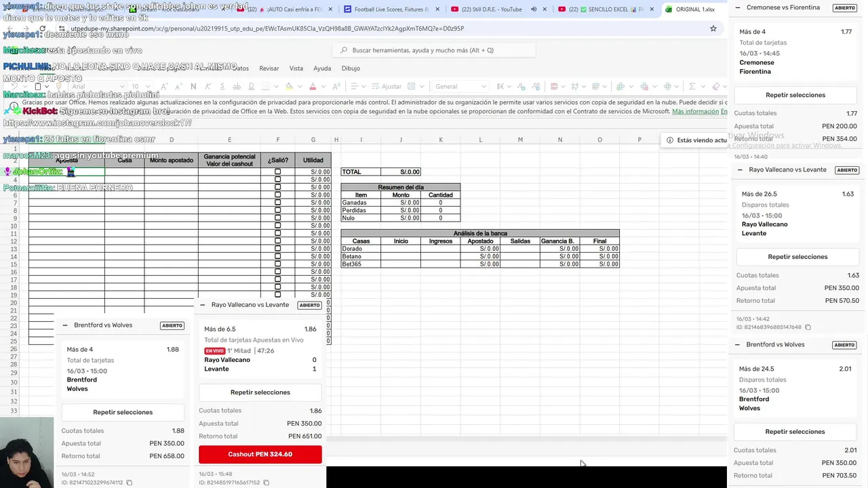Click the fill color bucket swatch
Screen dimensions: 868x488
289,86
